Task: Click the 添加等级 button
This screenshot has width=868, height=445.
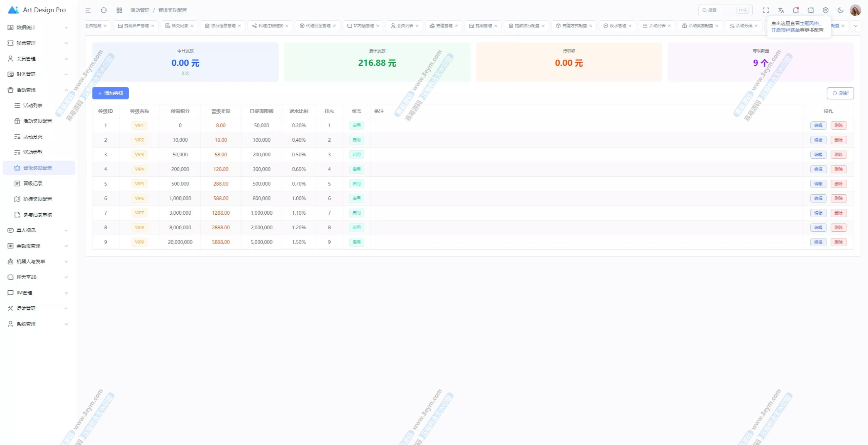Action: [x=111, y=93]
